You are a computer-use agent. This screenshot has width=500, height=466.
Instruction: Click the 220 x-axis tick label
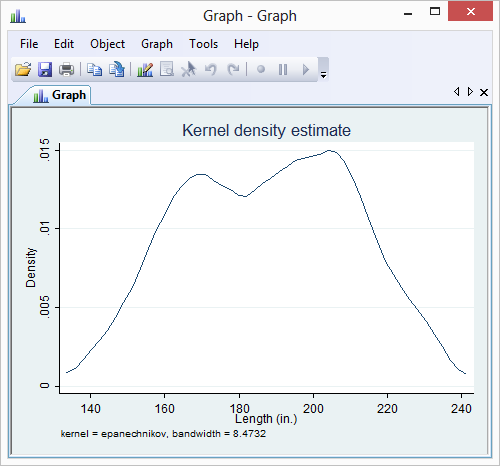click(x=387, y=409)
